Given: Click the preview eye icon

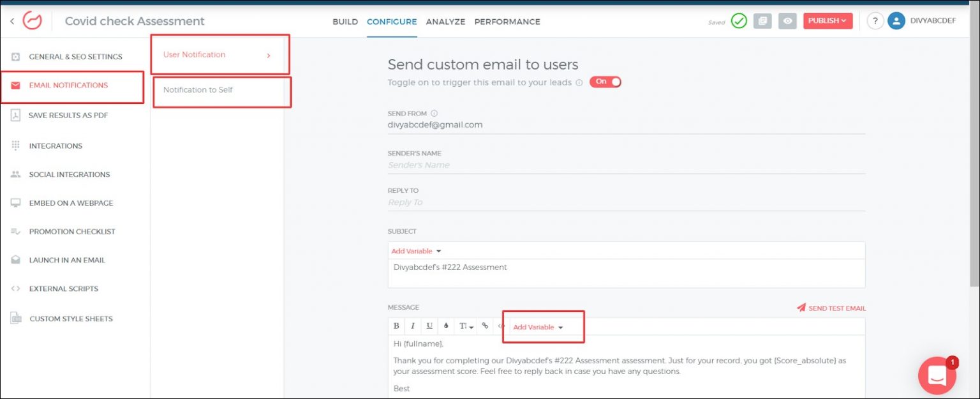Looking at the screenshot, I should click(787, 21).
